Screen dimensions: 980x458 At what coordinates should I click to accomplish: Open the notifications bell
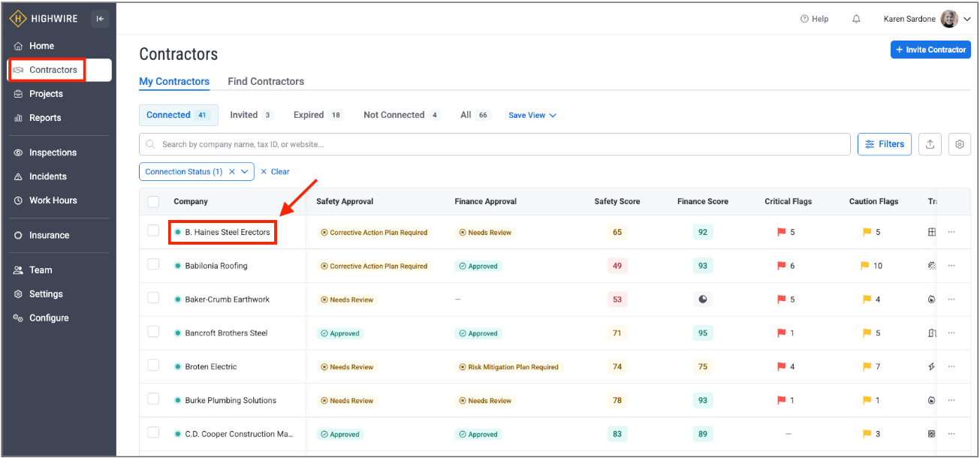(856, 19)
